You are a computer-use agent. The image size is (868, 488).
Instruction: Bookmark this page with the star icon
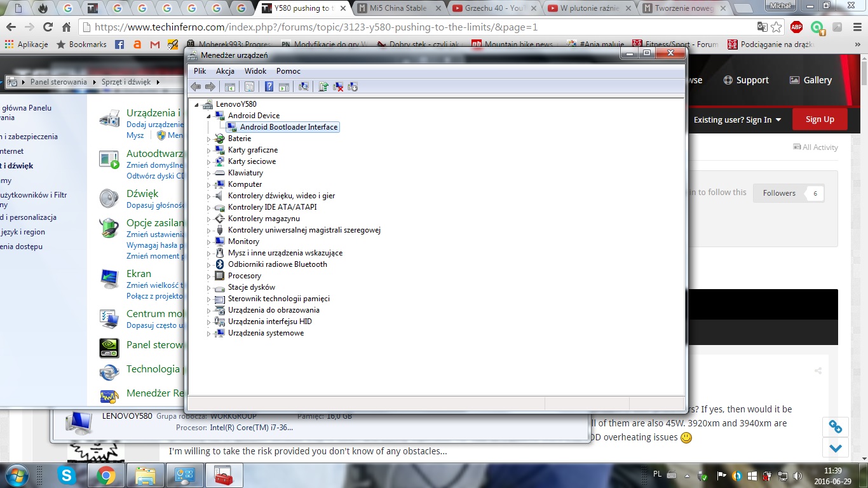[x=776, y=27]
